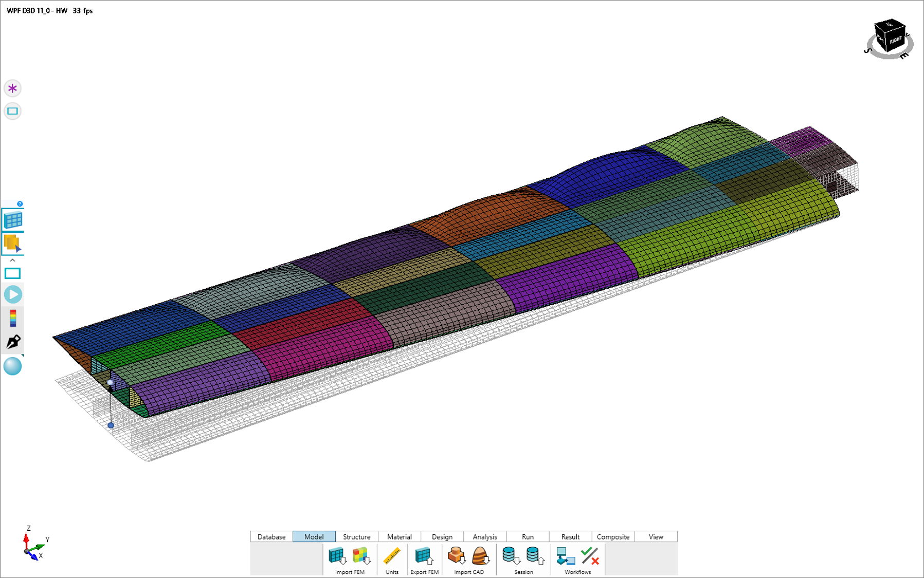Click the Session export database icon
924x578 pixels.
pos(535,556)
